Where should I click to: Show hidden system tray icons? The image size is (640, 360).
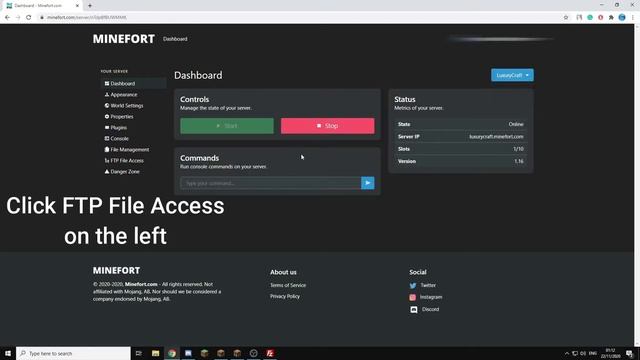[x=567, y=353]
